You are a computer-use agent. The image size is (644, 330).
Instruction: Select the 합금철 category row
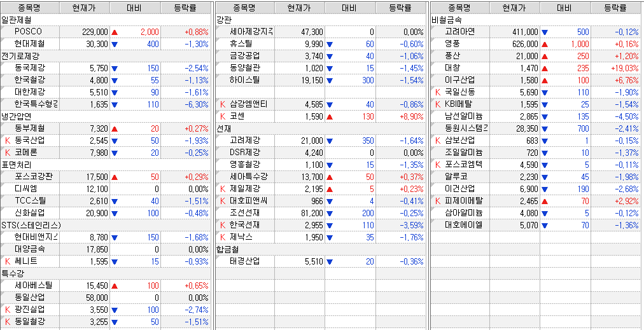320,249
